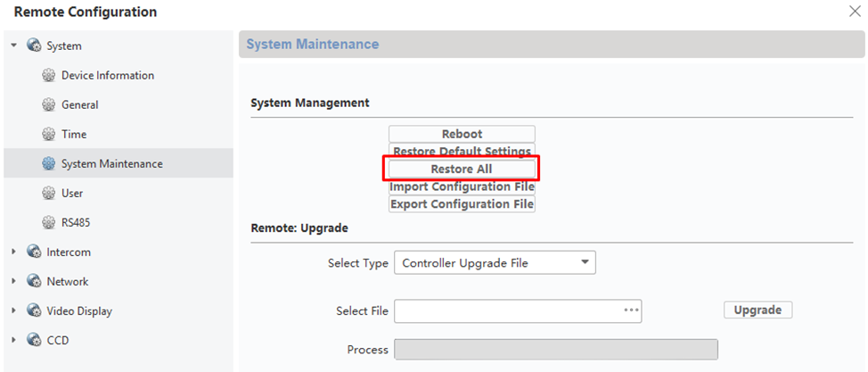
Task: Click the gear icon next to User
Action: (49, 194)
